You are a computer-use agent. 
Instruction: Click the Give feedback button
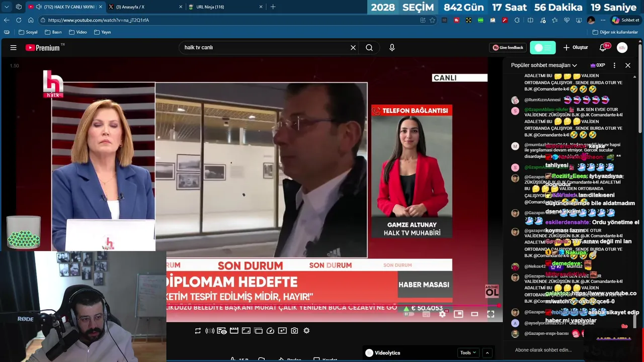point(508,48)
